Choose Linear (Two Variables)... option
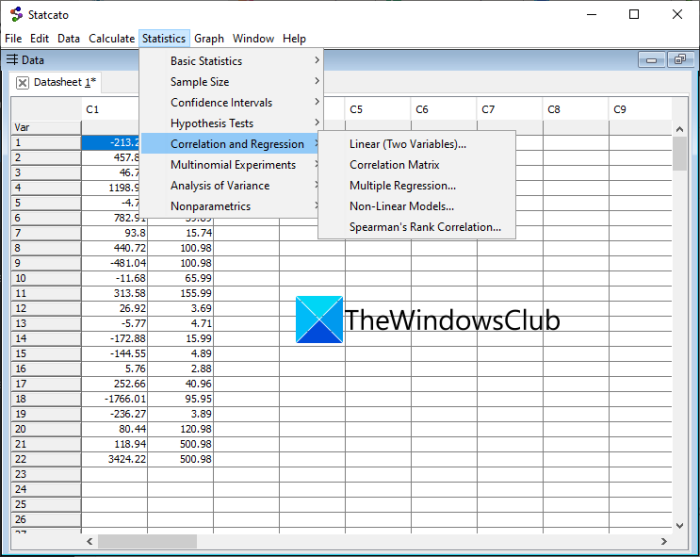 click(x=417, y=144)
